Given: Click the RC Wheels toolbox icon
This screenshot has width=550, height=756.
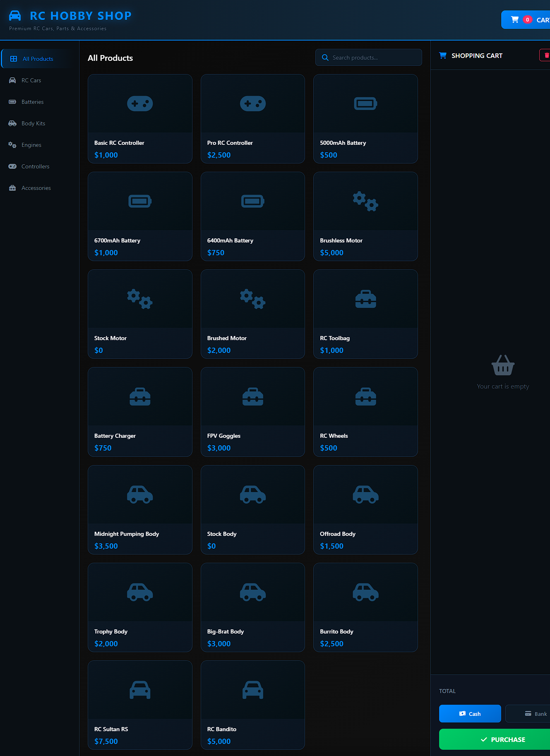Looking at the screenshot, I should pyautogui.click(x=365, y=397).
